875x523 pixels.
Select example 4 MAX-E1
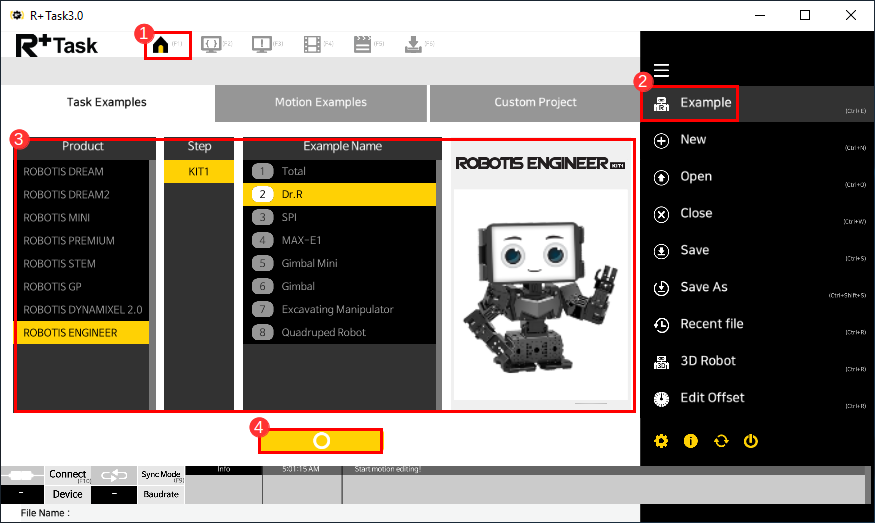click(339, 241)
